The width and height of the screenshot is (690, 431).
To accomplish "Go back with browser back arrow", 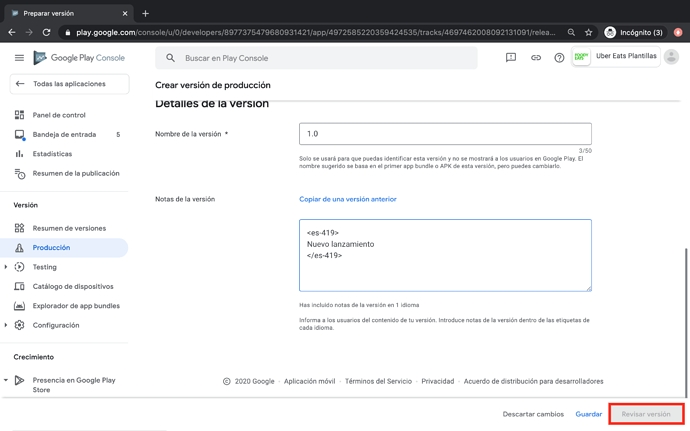I will click(12, 32).
